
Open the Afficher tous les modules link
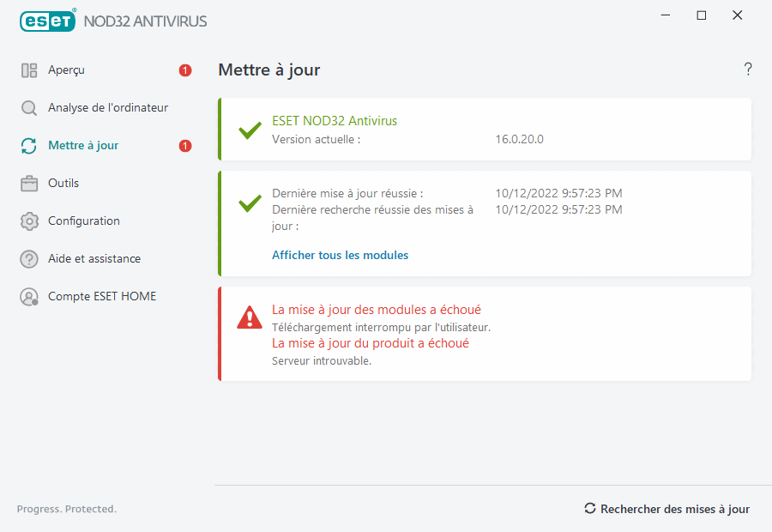pos(340,255)
